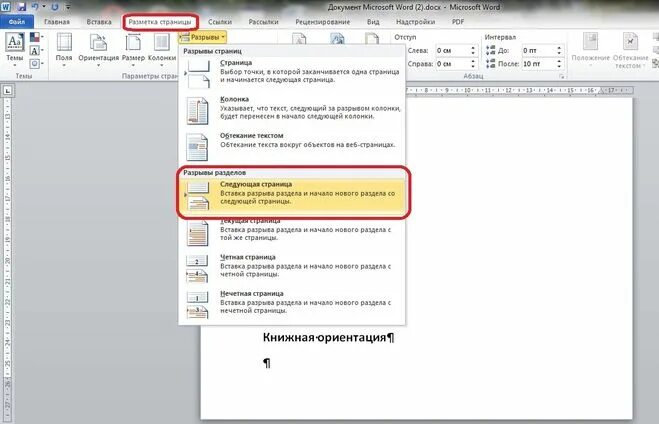
Task: Open theme effects icon
Action: [x=36, y=64]
